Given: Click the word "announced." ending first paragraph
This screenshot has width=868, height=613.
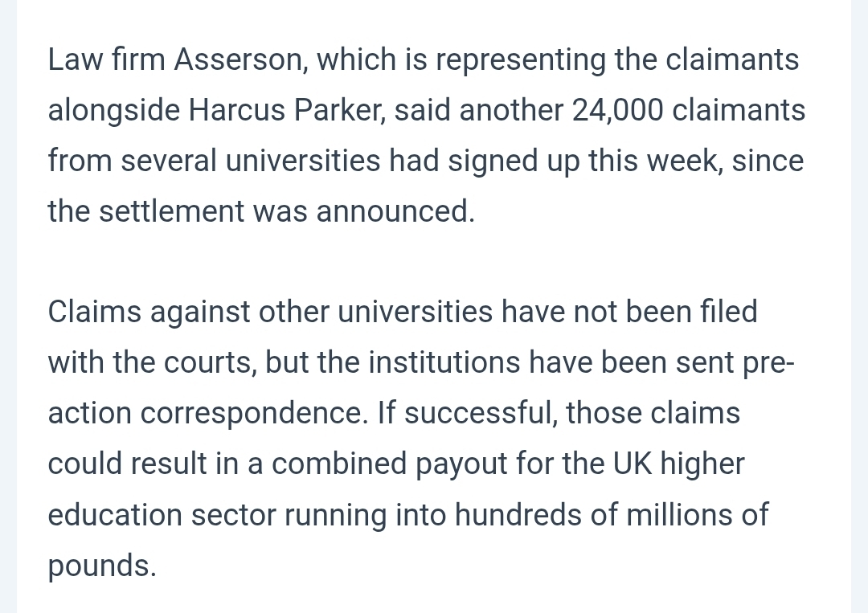Looking at the screenshot, I should coord(395,211).
